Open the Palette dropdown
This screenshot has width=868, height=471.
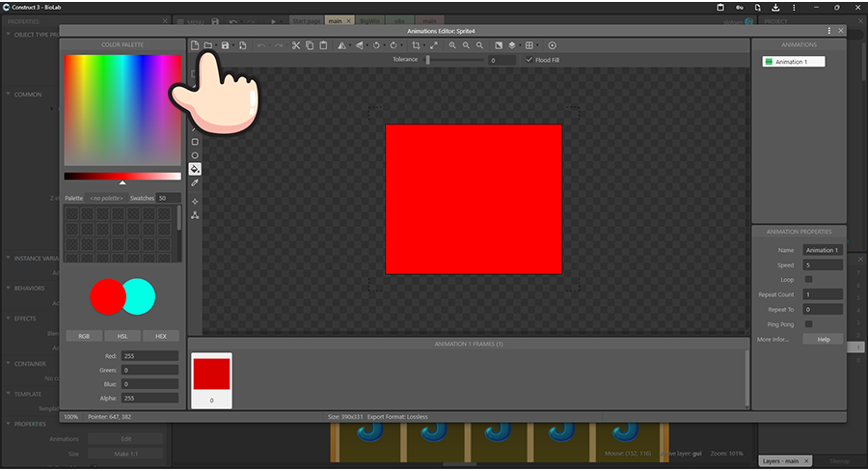click(106, 198)
